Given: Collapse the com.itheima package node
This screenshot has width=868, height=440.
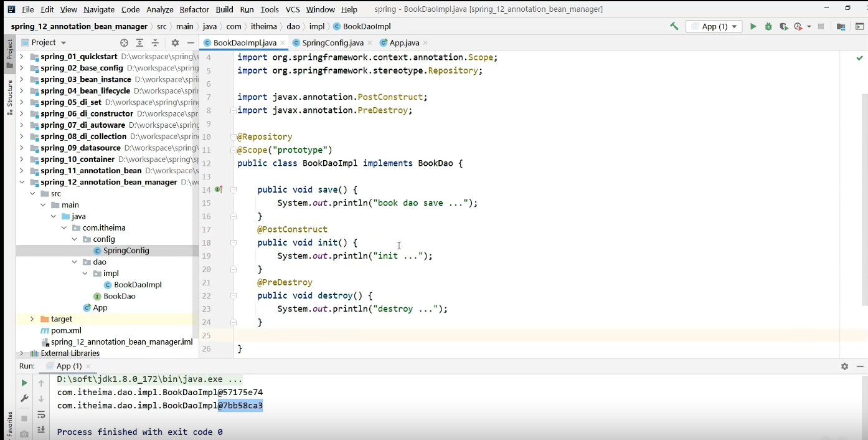Looking at the screenshot, I should point(64,227).
